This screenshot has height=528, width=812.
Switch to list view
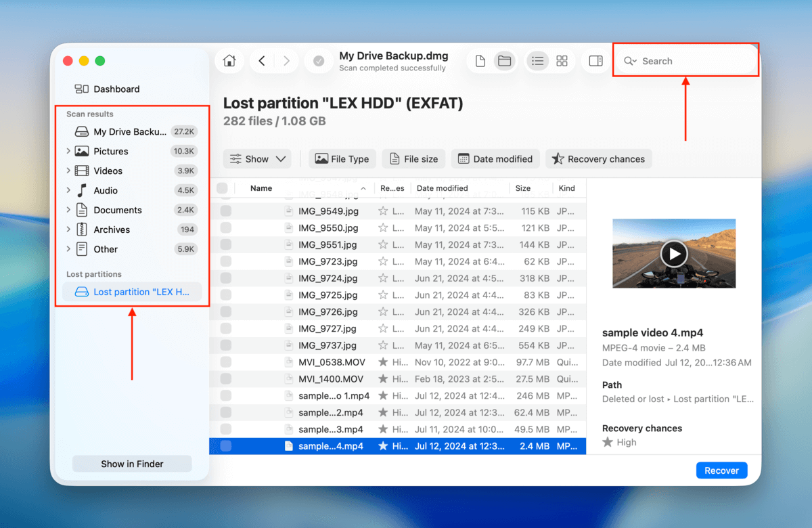coord(537,60)
